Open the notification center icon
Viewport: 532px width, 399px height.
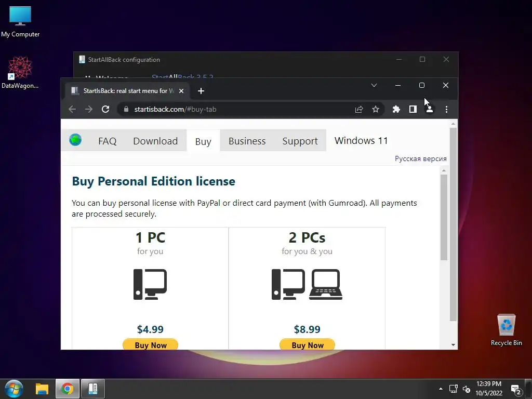point(516,390)
